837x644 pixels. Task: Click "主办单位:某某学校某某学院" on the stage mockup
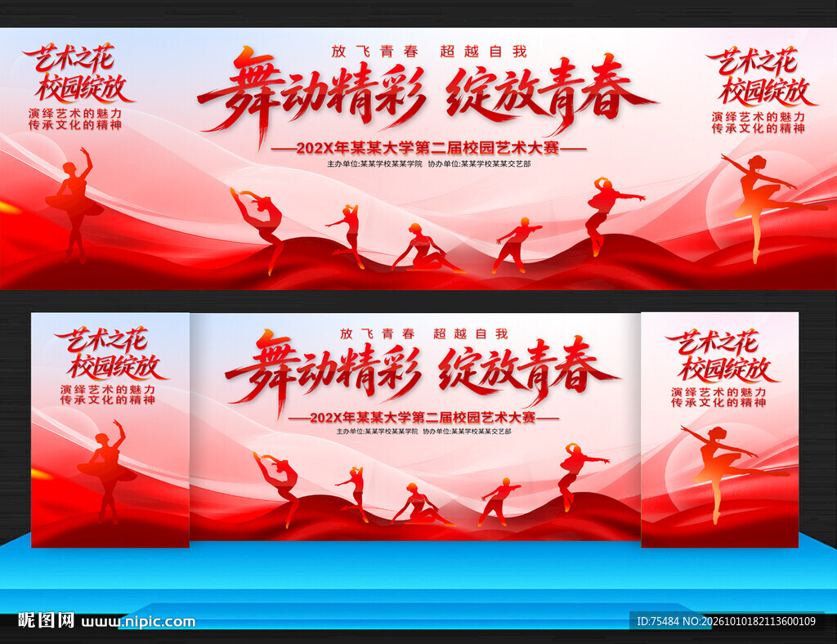click(x=378, y=432)
